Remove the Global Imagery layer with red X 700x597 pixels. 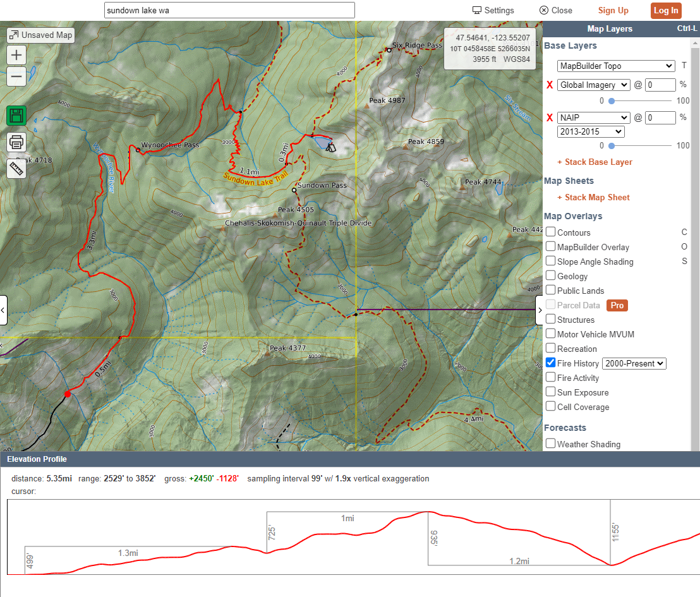coord(550,85)
